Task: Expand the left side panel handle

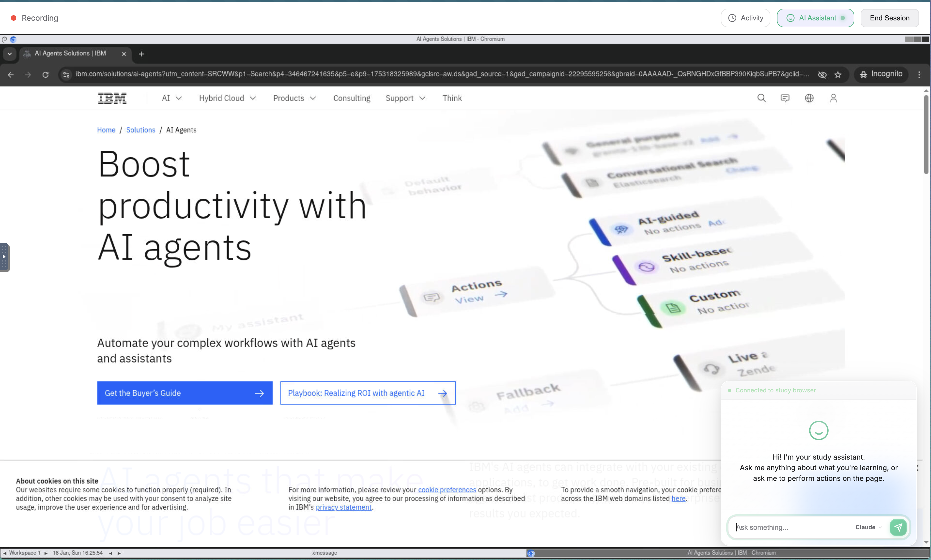Action: click(4, 257)
